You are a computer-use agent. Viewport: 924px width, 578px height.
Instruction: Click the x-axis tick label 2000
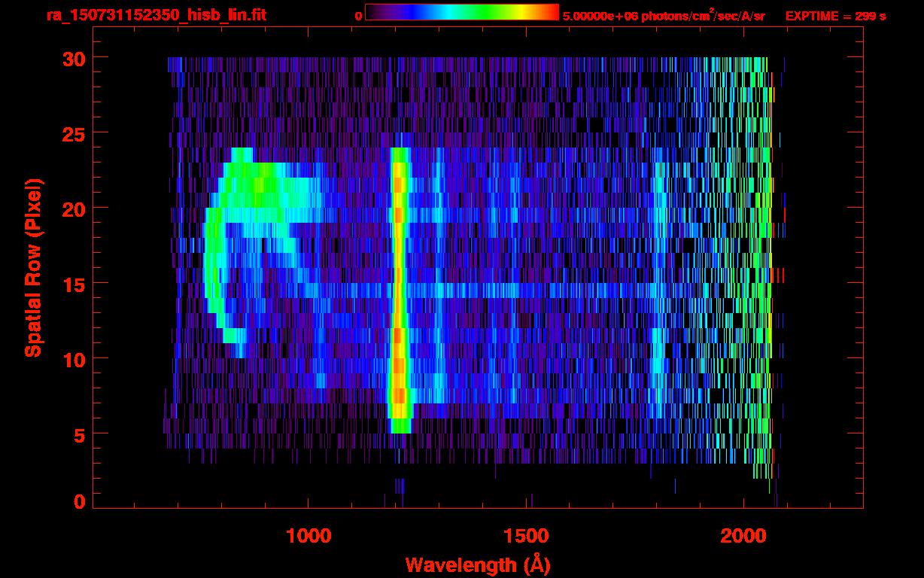(743, 536)
